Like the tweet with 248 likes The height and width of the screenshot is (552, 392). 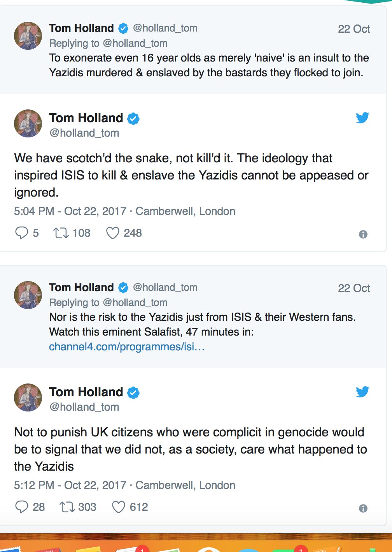point(113,233)
